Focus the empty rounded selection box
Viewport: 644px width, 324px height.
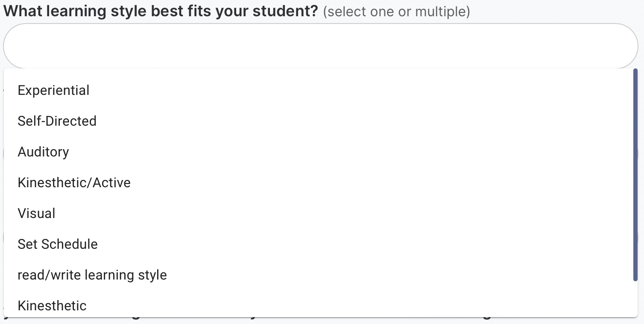(320, 46)
